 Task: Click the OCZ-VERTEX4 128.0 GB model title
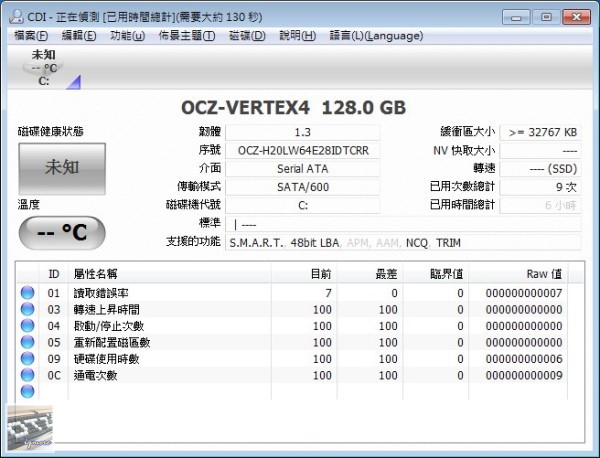point(293,108)
